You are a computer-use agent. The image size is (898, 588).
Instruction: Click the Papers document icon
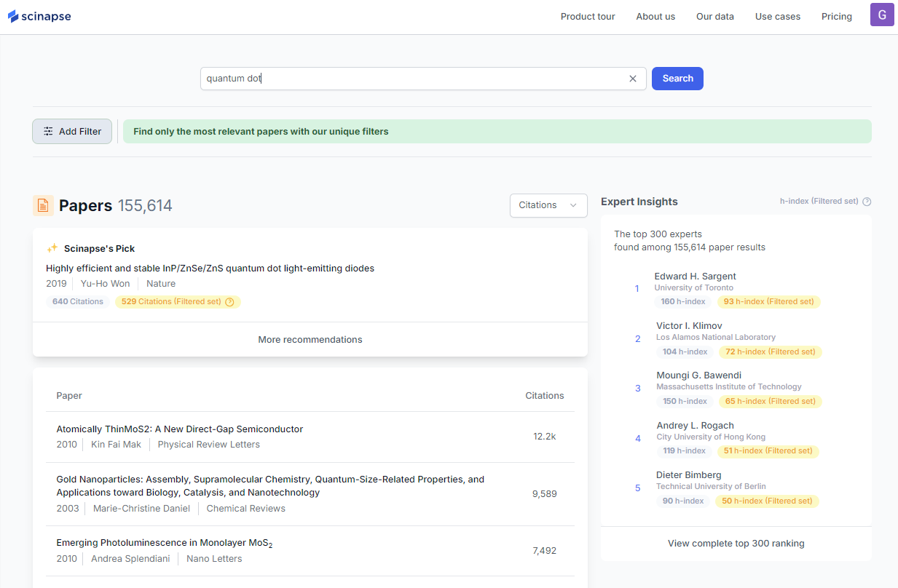tap(43, 205)
